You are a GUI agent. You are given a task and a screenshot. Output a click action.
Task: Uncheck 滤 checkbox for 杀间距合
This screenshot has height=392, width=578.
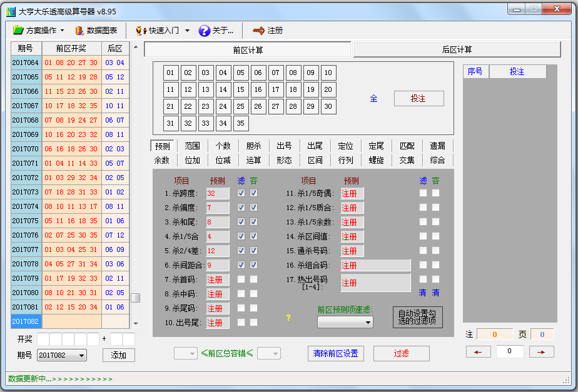tap(241, 264)
